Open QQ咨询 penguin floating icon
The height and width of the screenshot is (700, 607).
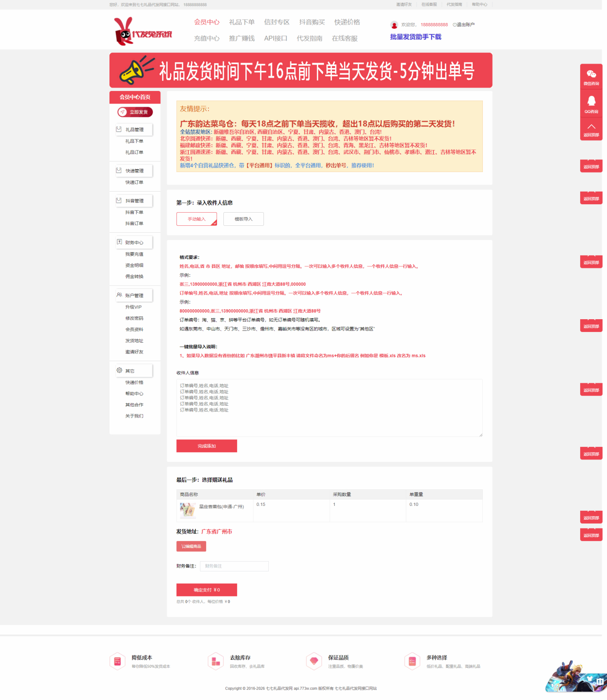pos(591,104)
